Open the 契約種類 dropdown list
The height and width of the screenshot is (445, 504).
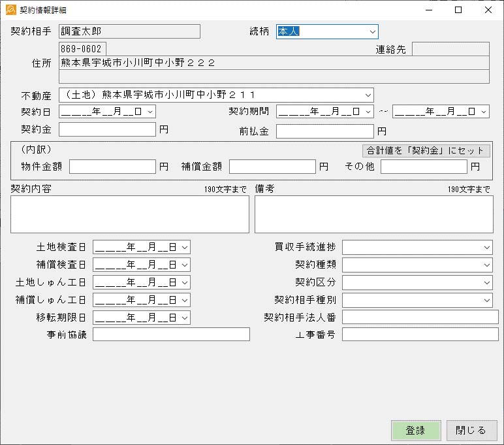click(x=487, y=265)
